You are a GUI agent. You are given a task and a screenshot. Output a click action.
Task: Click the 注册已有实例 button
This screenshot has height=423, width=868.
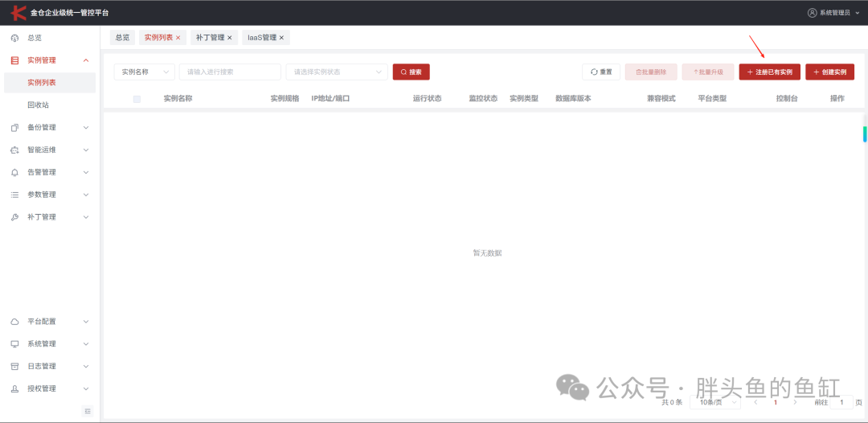point(769,72)
